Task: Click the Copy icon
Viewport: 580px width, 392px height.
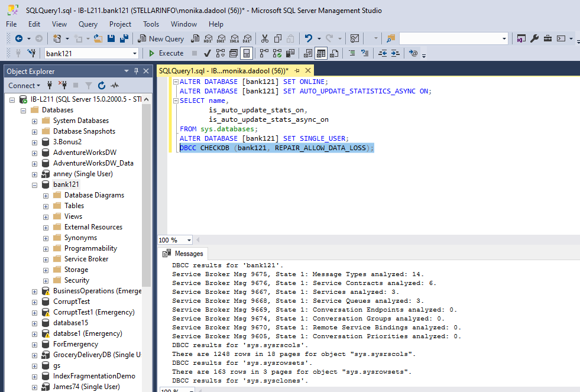Action: pyautogui.click(x=278, y=38)
